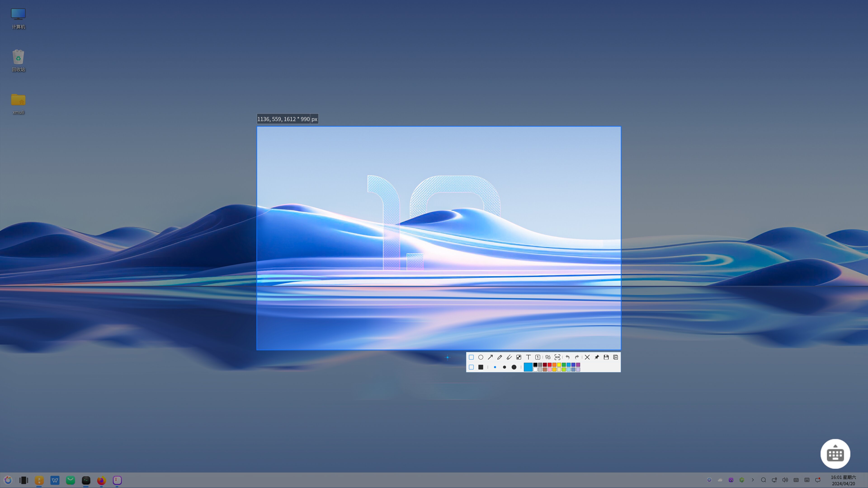Pin the screenshot to the desktop
The image size is (868, 488).
(597, 357)
